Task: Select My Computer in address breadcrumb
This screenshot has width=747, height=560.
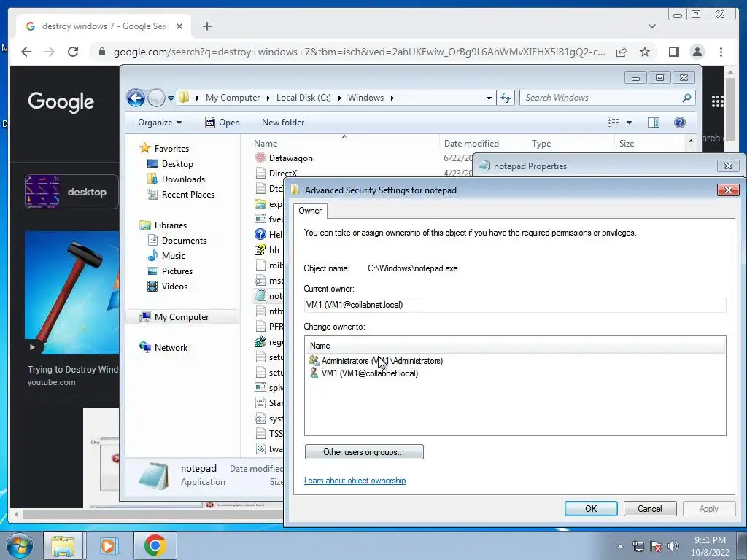Action: (233, 98)
